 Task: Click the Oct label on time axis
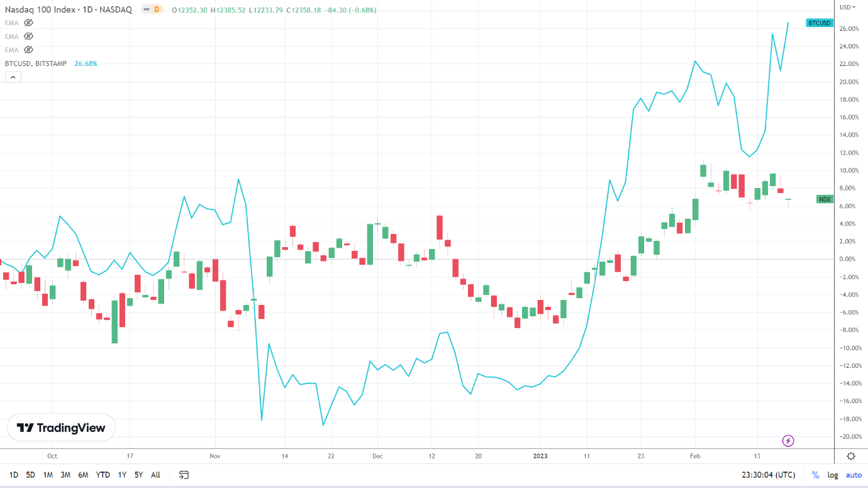click(x=52, y=456)
